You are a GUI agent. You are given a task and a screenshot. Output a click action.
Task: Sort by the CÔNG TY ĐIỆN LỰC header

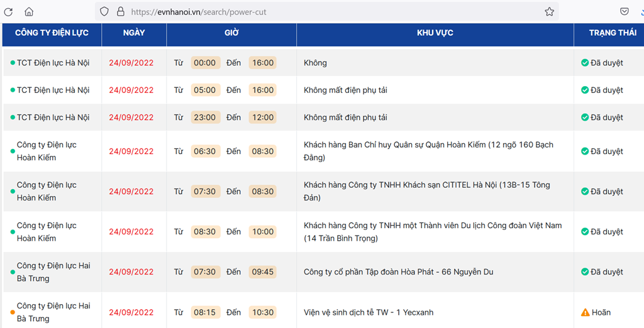52,33
